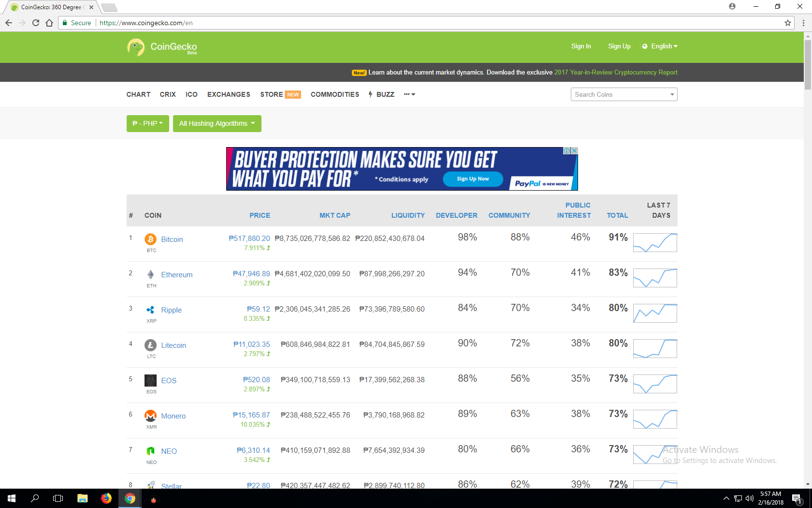
Task: Open the PHP currency dropdown
Action: click(x=148, y=123)
